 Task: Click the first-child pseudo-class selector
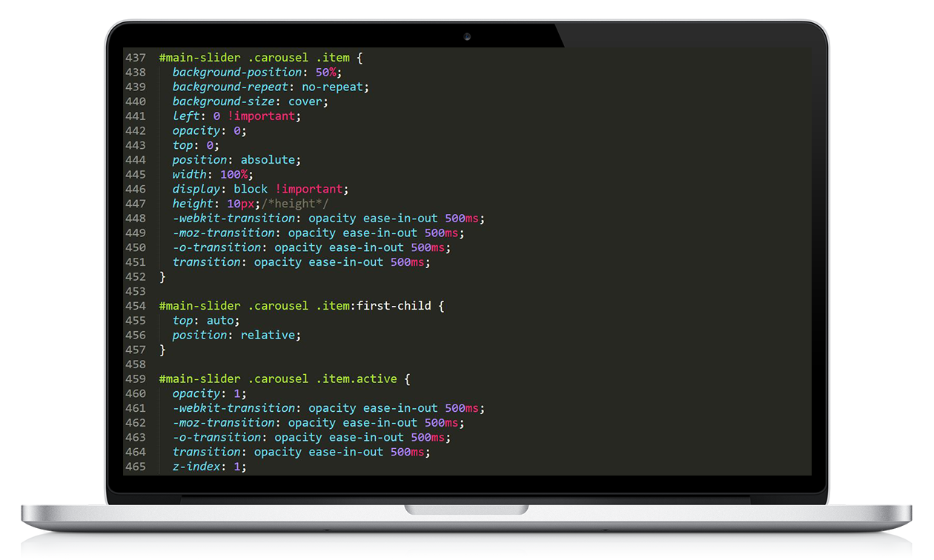pos(394,306)
